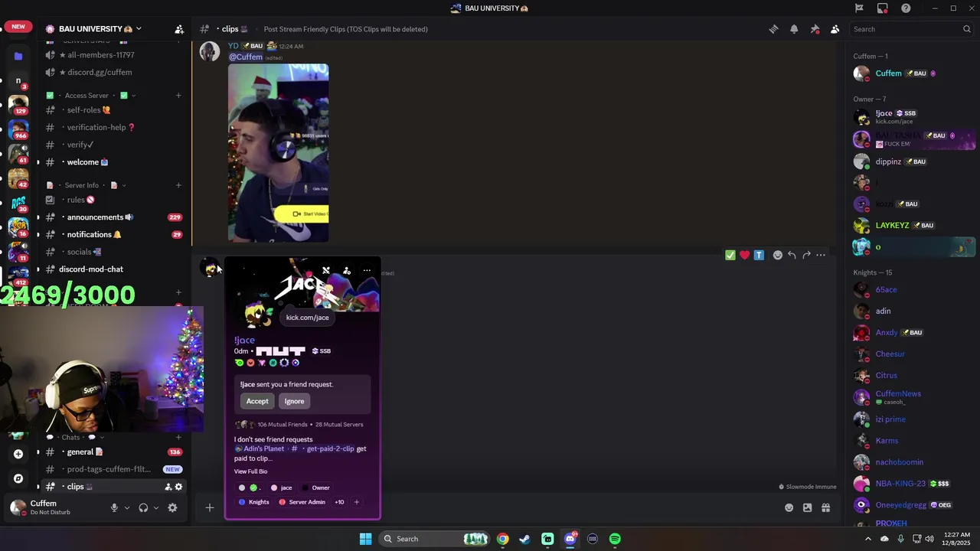This screenshot has height=551, width=980.
Task: Deafen headphones toggle
Action: pos(143,507)
